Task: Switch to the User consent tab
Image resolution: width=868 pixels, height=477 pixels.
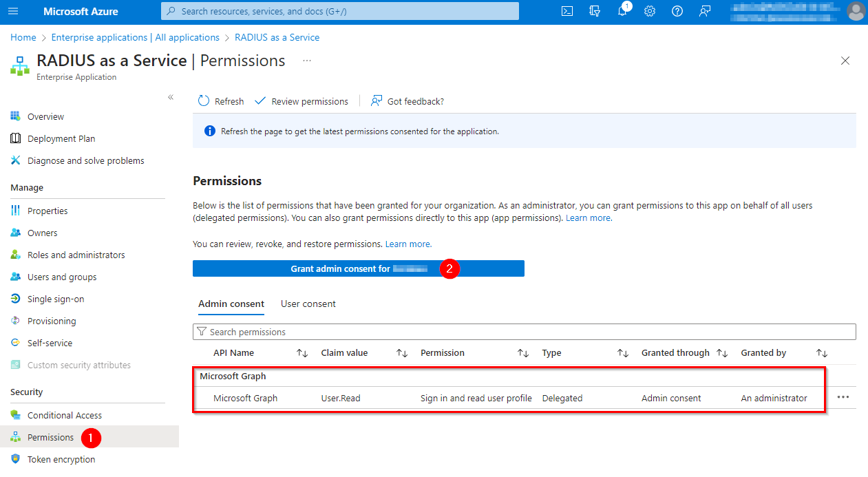Action: coord(308,304)
